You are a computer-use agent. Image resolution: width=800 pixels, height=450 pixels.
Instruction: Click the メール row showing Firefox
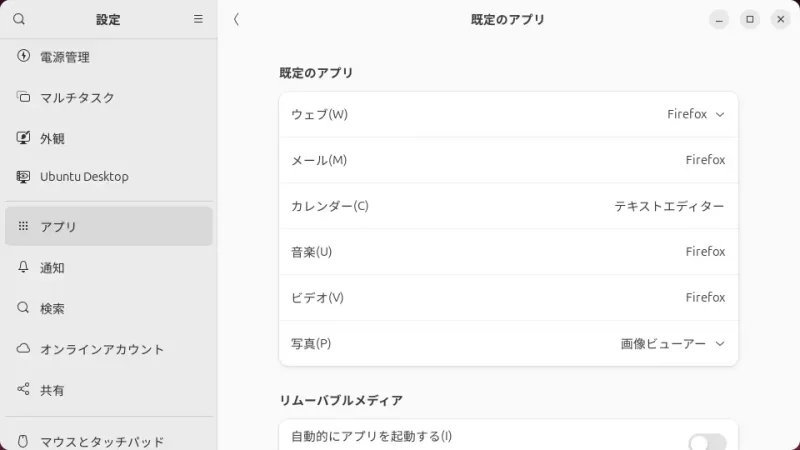tap(508, 160)
